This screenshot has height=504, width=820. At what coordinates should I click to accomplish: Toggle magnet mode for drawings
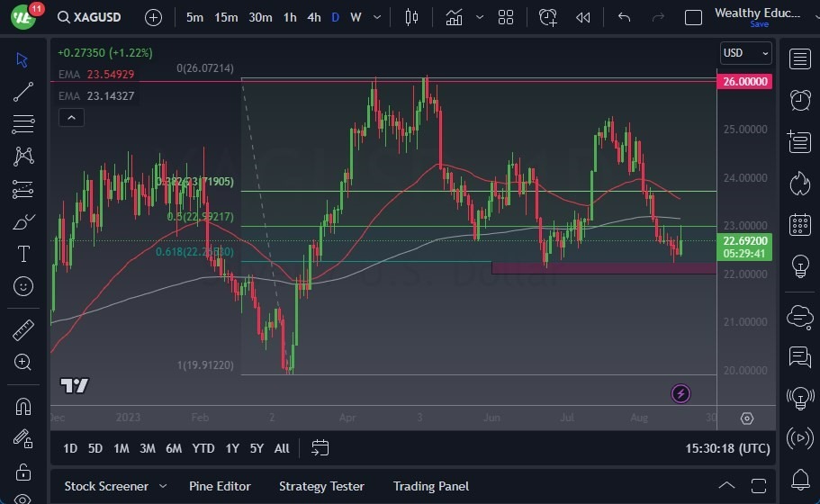point(23,406)
